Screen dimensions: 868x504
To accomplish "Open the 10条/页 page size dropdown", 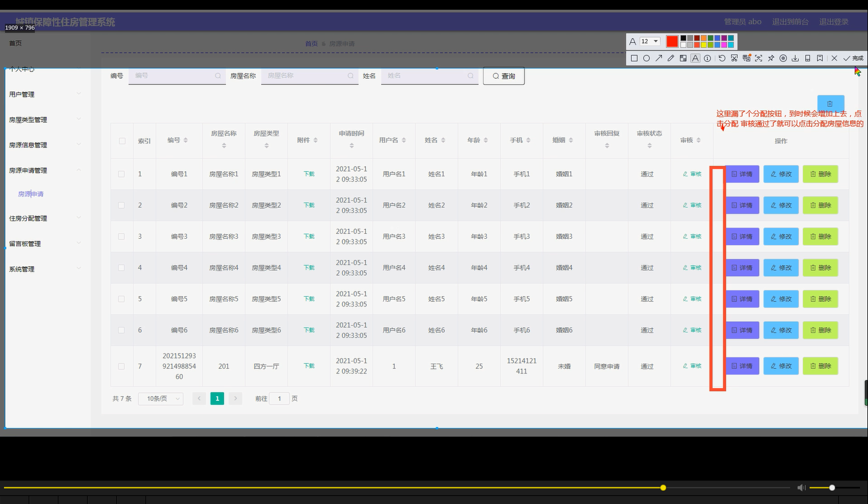I will coord(161,399).
